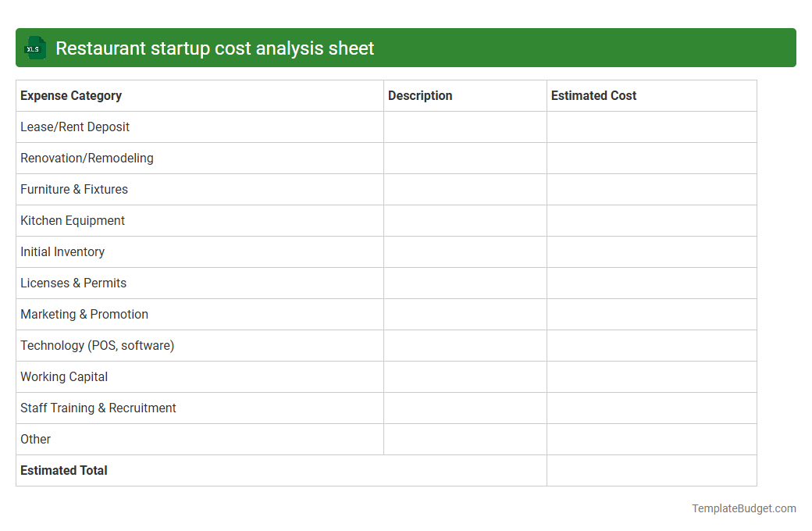Click the Licenses & Permits cell
This screenshot has height=531, width=812.
[73, 283]
